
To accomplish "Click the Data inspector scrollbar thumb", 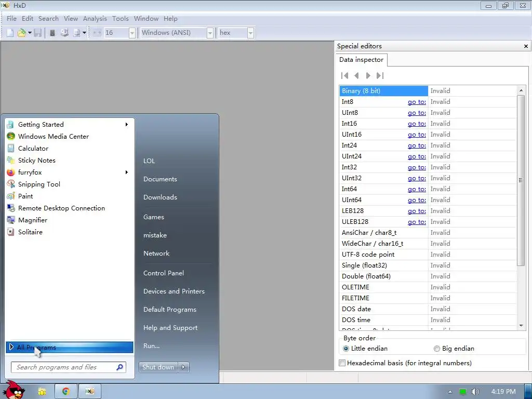I will pyautogui.click(x=521, y=180).
